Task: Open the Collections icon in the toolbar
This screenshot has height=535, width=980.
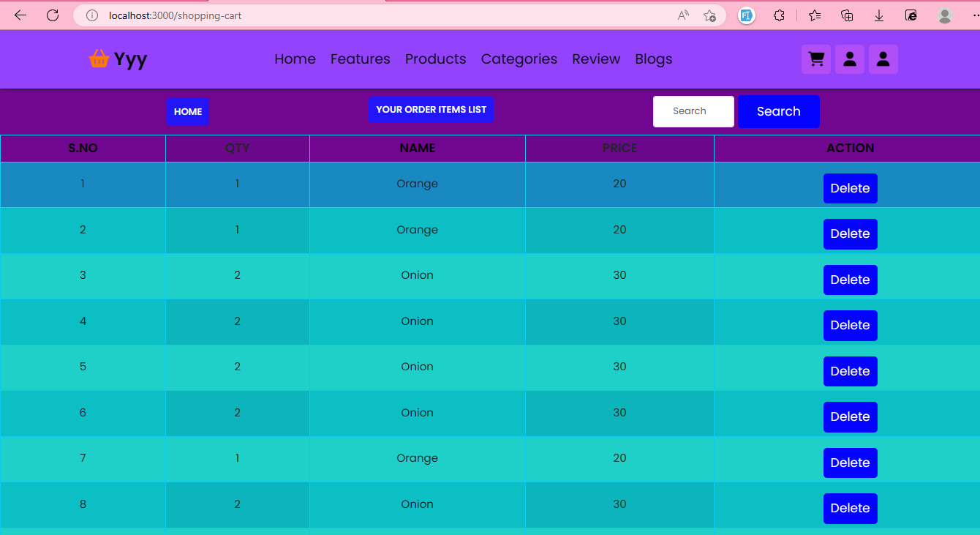Action: [846, 15]
